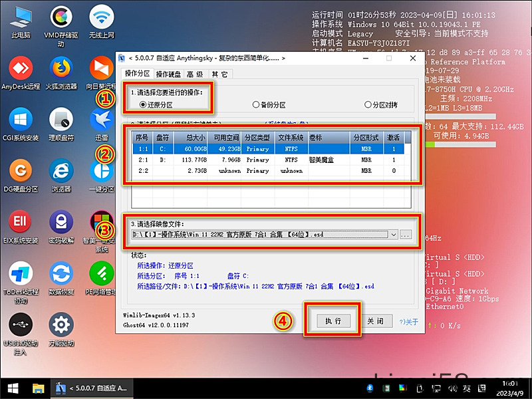Select the 还原分区 radio option
532x399 pixels.
[156, 105]
